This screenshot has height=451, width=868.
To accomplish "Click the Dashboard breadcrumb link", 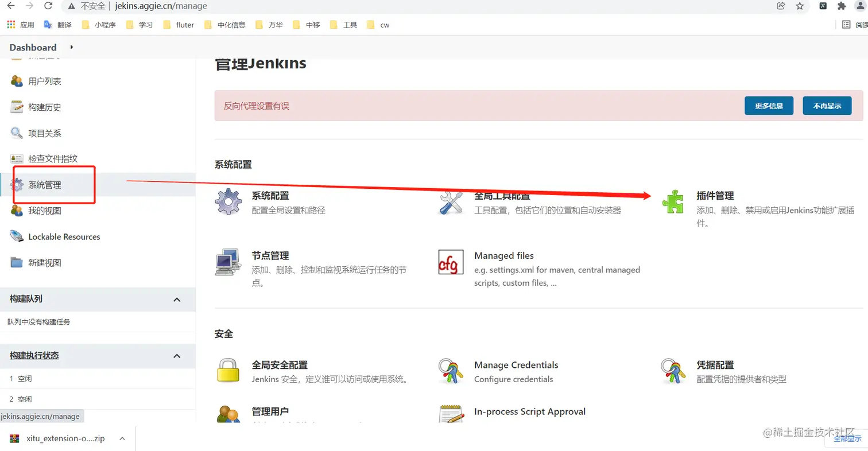I will (x=33, y=47).
